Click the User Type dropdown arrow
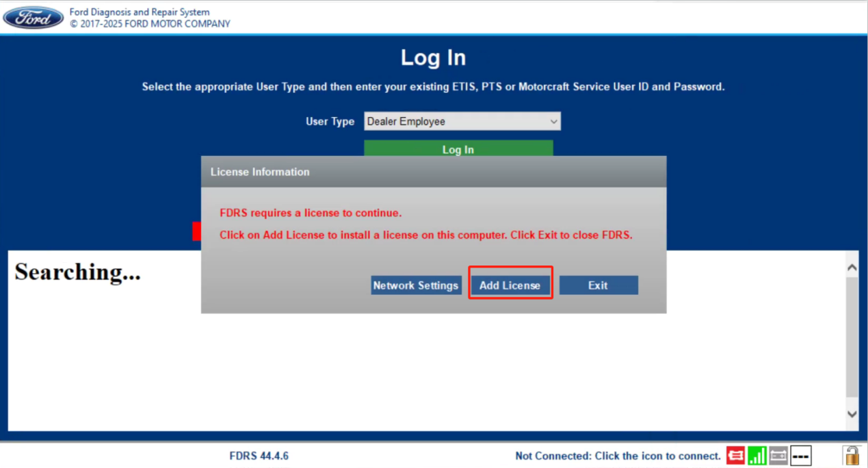The height and width of the screenshot is (468, 868). click(x=553, y=122)
